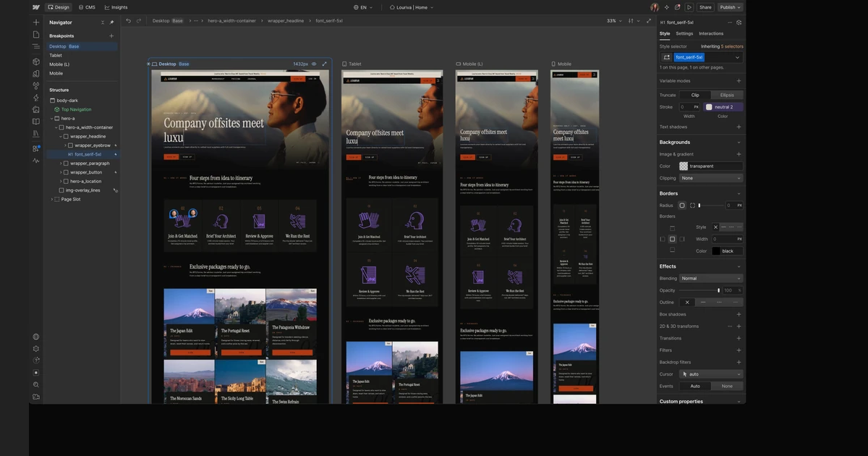Open the Navigator panel icon
The width and height of the screenshot is (868, 456).
pyautogui.click(x=36, y=46)
